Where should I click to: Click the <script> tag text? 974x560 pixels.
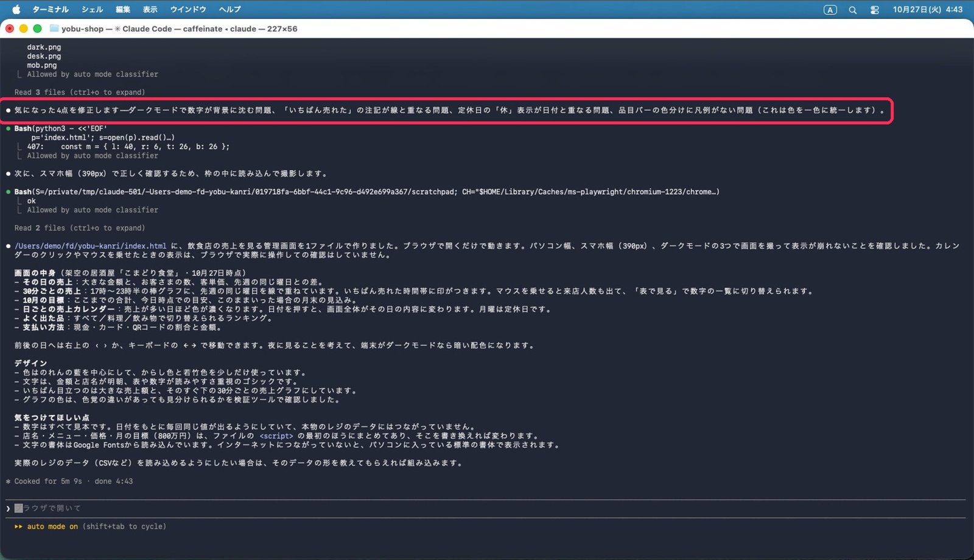coord(276,436)
